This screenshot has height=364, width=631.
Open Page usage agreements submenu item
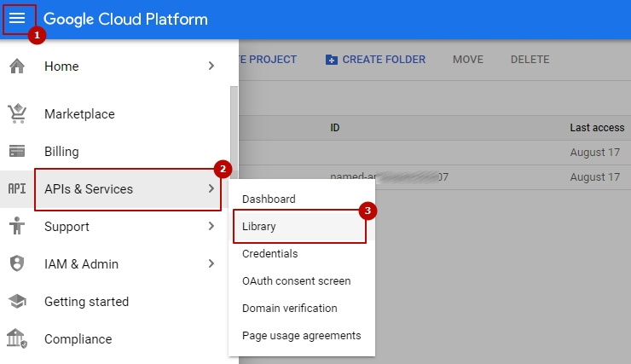point(301,336)
